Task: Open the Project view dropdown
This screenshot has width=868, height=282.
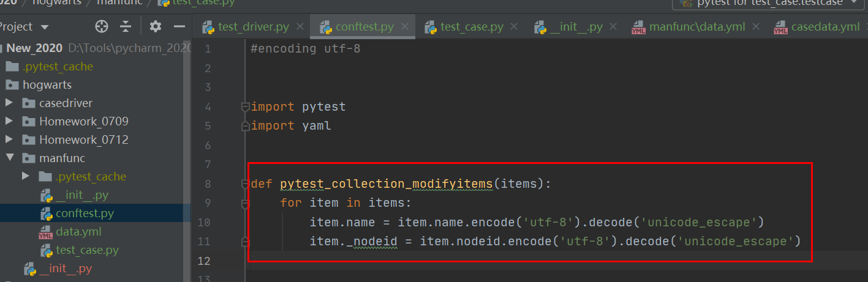Action: click(44, 27)
